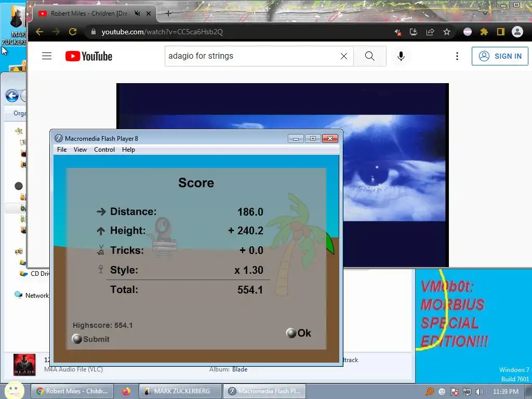
Task: Select CD Drive in Explorer tree
Action: 35,273
